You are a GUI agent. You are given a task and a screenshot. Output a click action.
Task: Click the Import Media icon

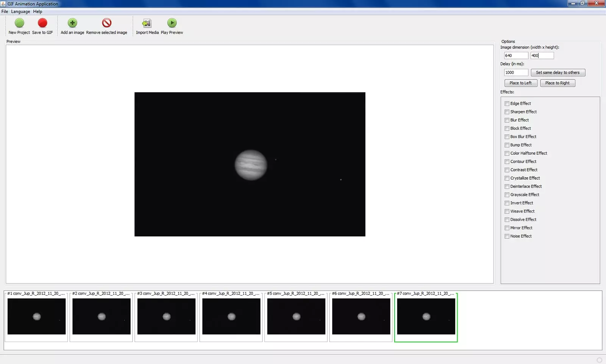(x=147, y=23)
